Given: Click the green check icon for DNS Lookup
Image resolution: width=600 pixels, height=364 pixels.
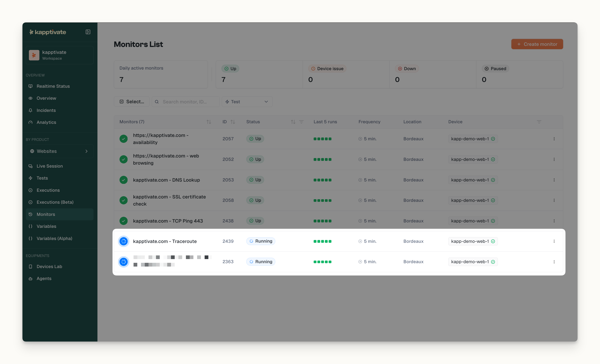Looking at the screenshot, I should pos(123,180).
